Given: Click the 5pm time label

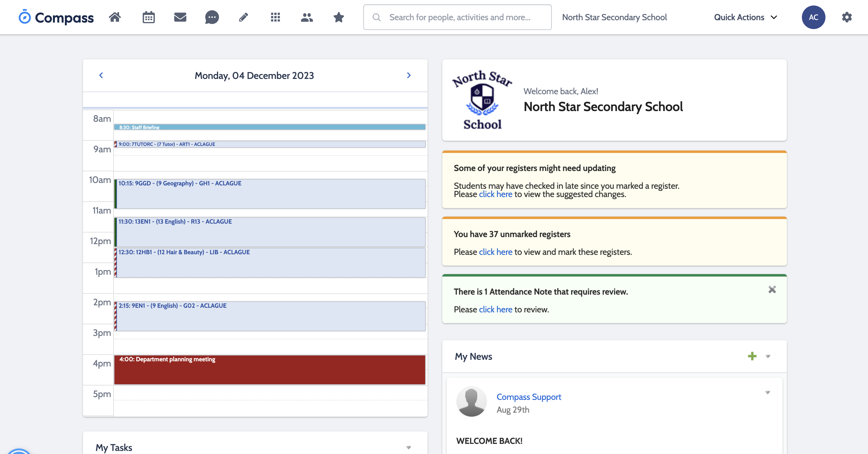Looking at the screenshot, I should (x=102, y=394).
